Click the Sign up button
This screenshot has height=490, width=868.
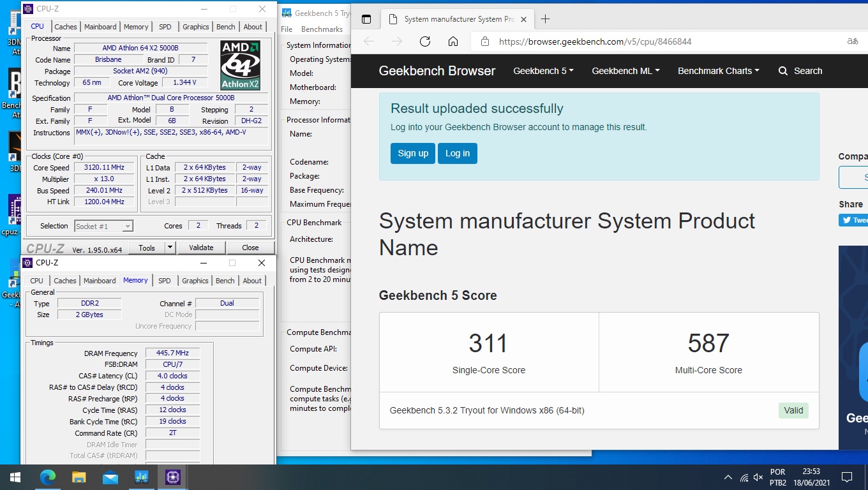(x=413, y=153)
